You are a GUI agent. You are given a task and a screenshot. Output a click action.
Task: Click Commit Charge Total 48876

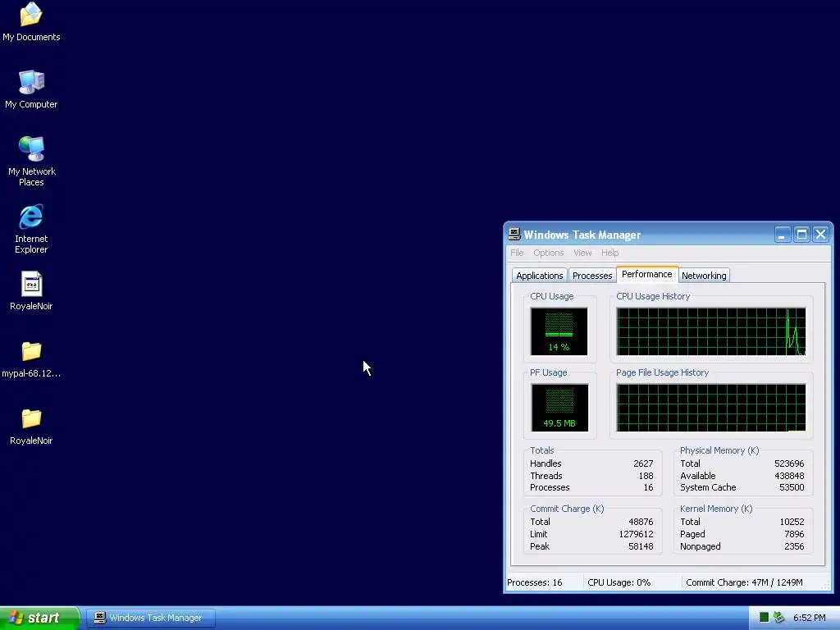(x=641, y=522)
